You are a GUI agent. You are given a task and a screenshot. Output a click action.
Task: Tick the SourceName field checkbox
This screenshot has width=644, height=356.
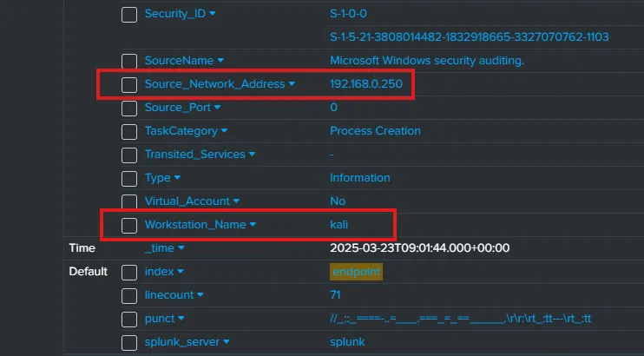click(x=129, y=61)
